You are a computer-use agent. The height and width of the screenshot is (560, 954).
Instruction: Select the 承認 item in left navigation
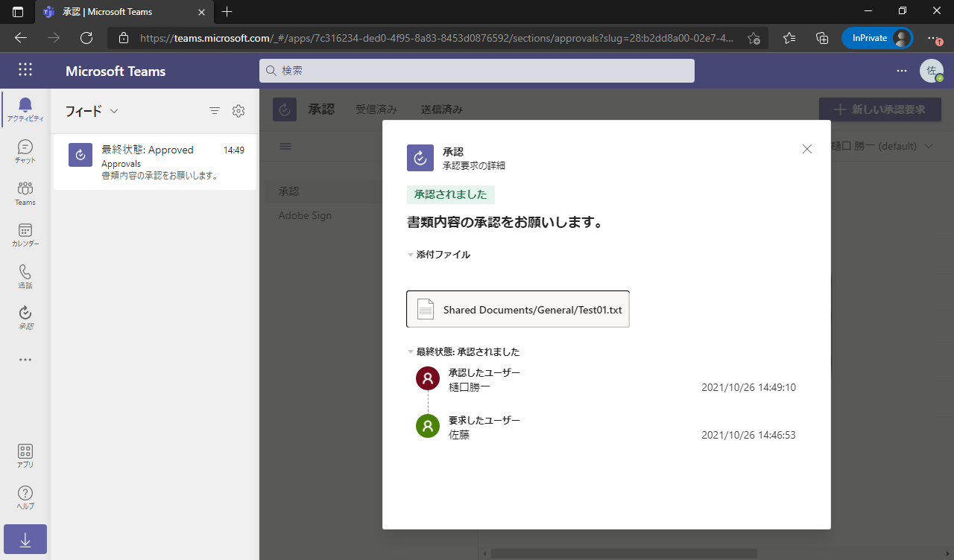pyautogui.click(x=322, y=191)
